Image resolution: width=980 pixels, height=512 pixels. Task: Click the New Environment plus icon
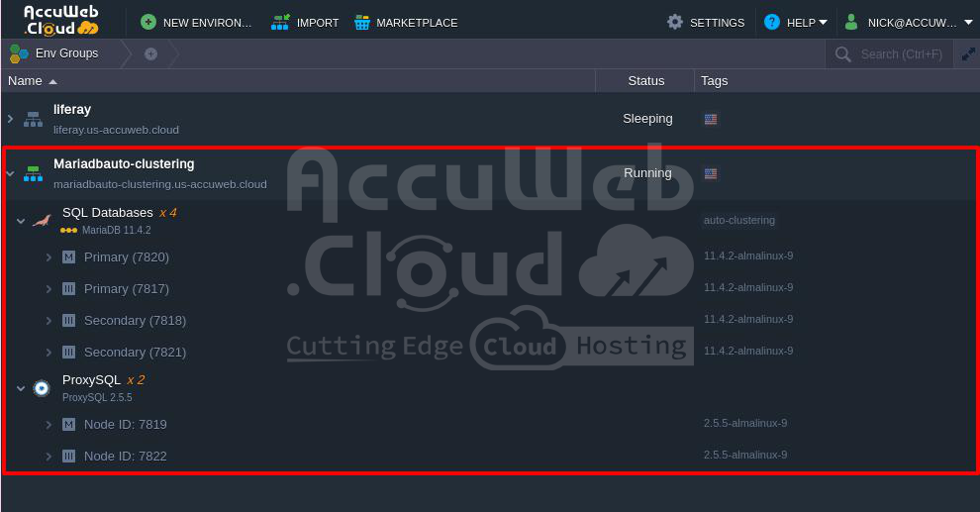(148, 22)
